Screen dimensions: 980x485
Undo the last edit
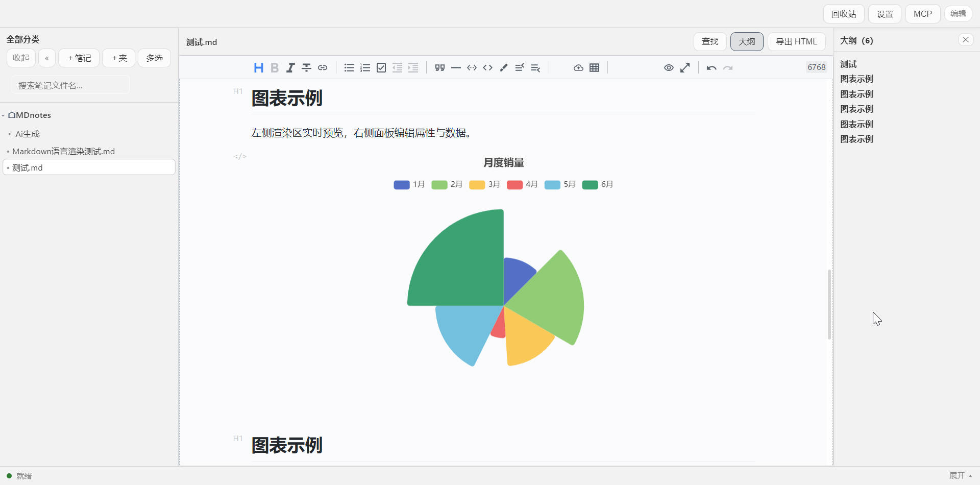pos(712,67)
